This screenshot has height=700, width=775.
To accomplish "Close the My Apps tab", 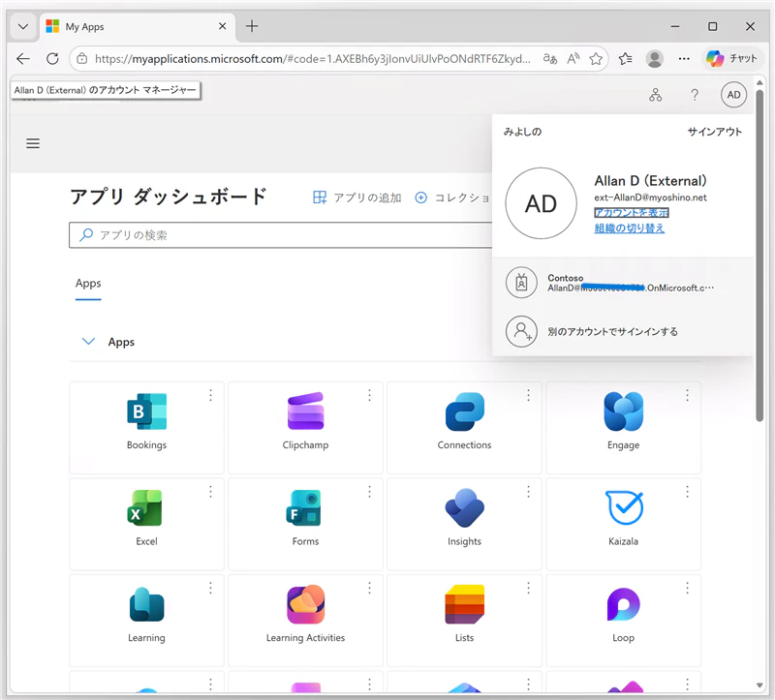I will (x=223, y=26).
